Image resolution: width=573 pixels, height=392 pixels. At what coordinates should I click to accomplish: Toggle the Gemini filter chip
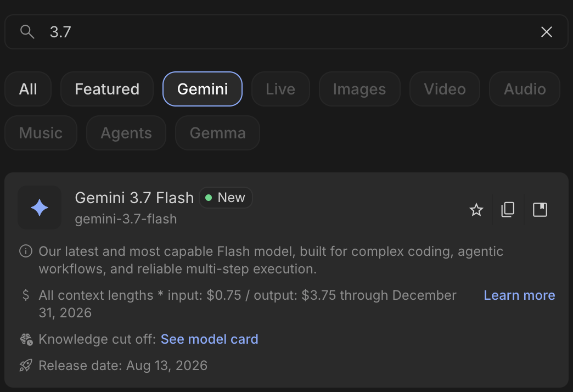[x=203, y=89]
